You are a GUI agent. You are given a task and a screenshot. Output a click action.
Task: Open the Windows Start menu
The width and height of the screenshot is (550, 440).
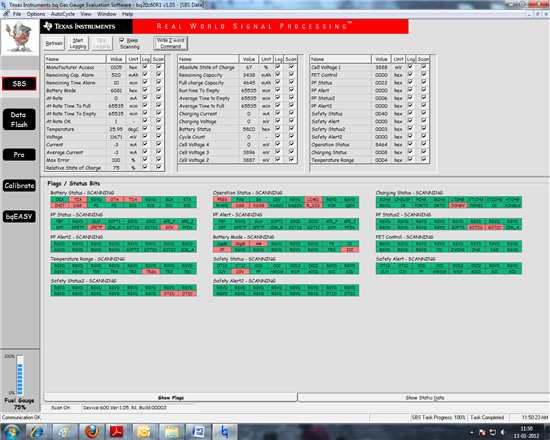[x=12, y=432]
